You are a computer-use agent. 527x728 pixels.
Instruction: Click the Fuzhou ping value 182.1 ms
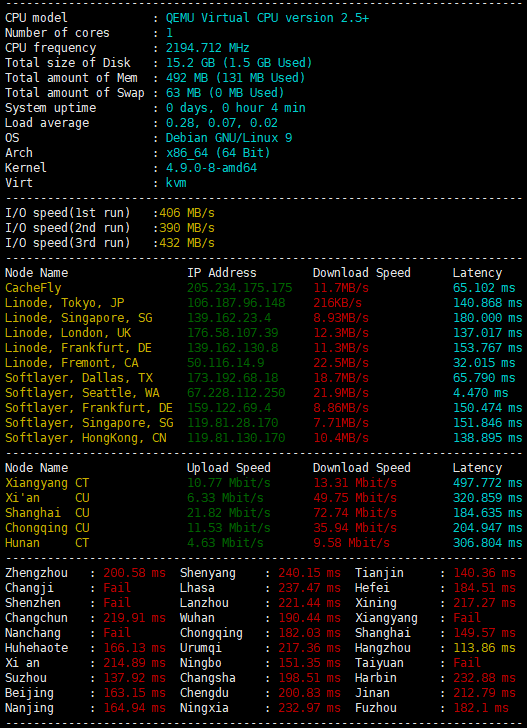pos(481,708)
